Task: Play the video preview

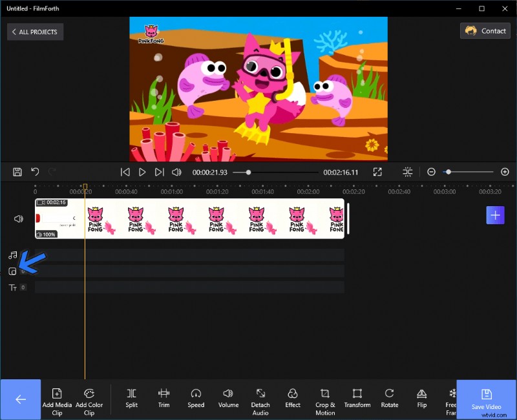Action: 142,172
